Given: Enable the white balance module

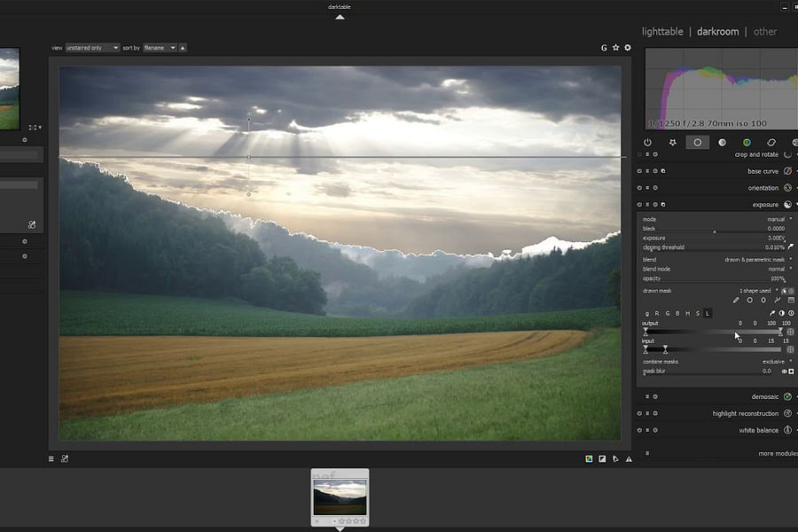Looking at the screenshot, I should click(640, 429).
